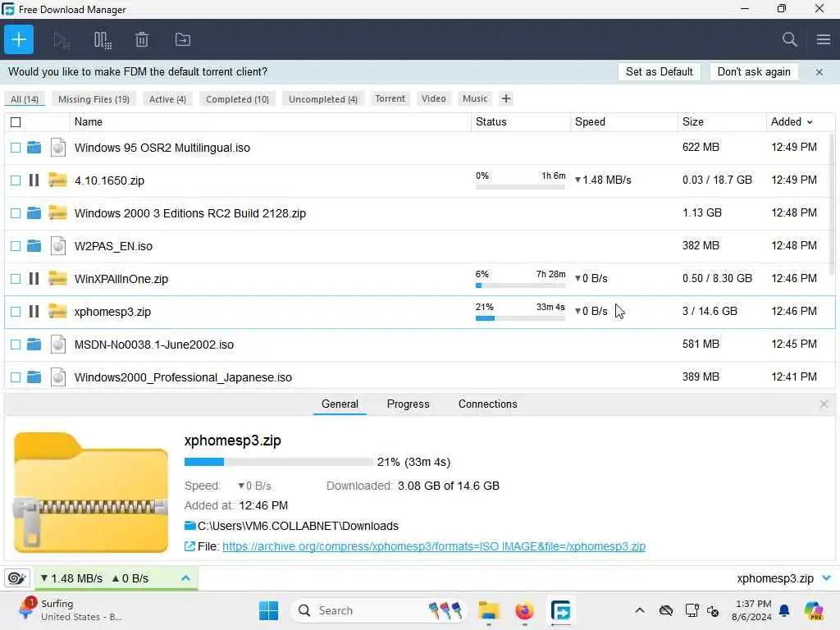
Task: Click the WinXPAllInOne.zip 6% progress bar
Action: pyautogui.click(x=520, y=285)
